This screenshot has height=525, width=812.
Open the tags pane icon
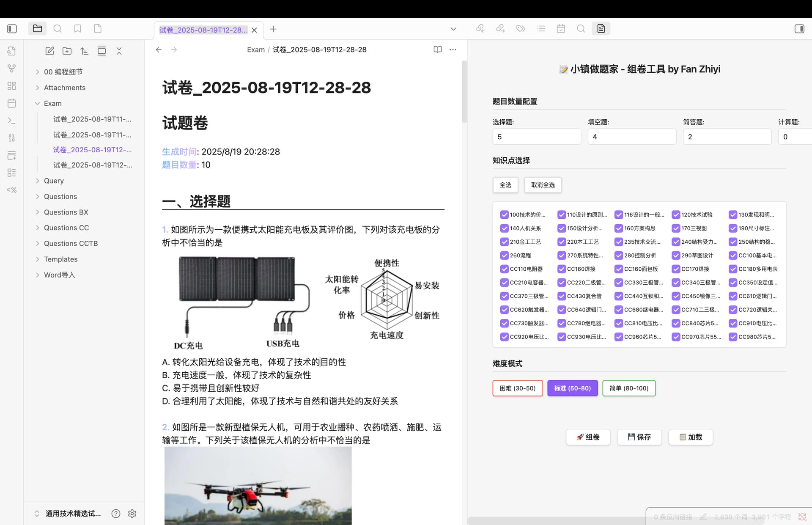click(521, 29)
